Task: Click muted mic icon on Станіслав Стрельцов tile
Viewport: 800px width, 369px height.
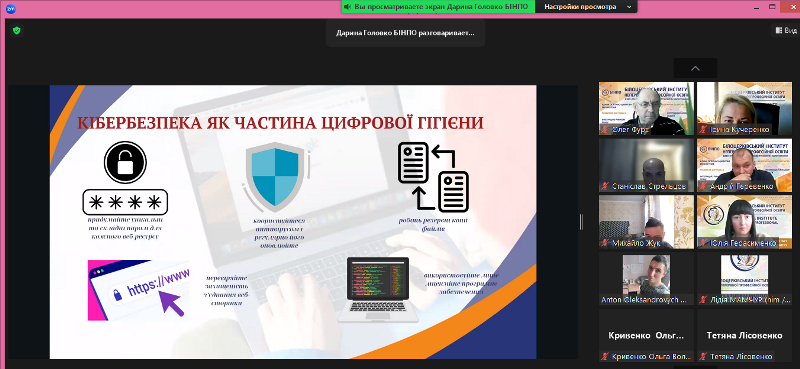Action: pos(605,186)
